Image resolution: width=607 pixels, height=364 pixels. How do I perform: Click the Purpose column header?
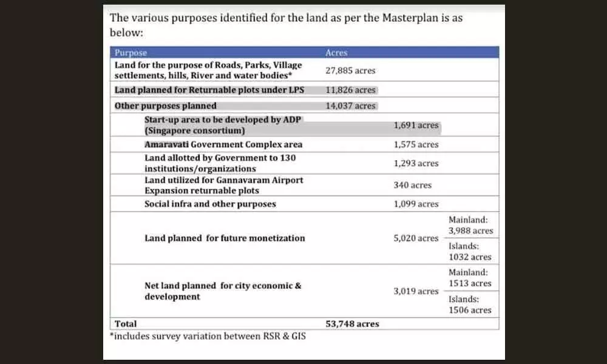point(131,53)
